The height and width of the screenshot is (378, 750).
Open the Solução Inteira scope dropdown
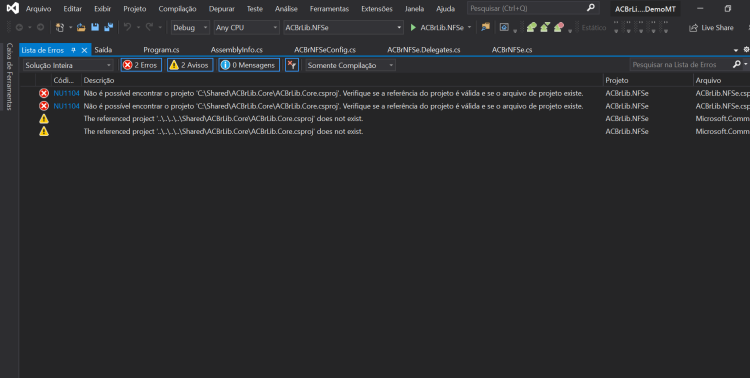pos(68,65)
